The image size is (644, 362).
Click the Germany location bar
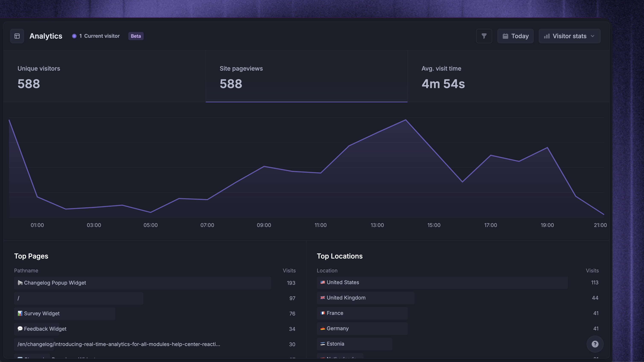(362, 329)
